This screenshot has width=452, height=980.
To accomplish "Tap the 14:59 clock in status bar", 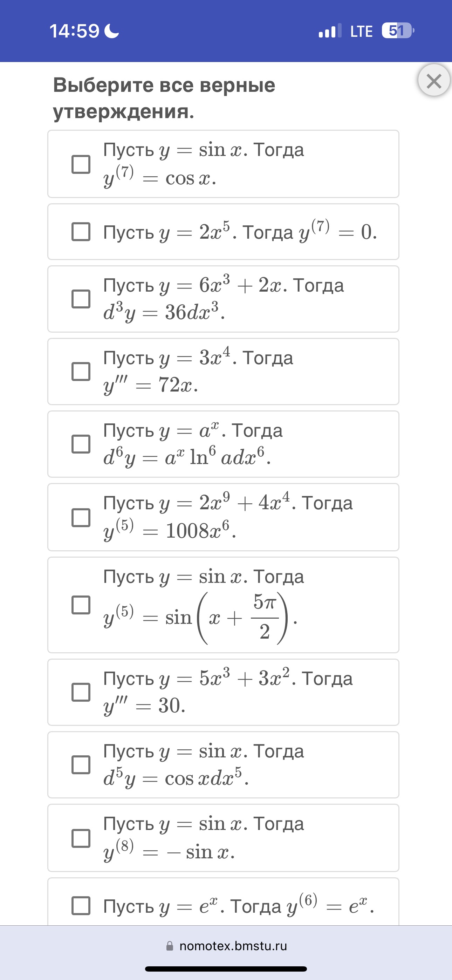I will pos(74,31).
